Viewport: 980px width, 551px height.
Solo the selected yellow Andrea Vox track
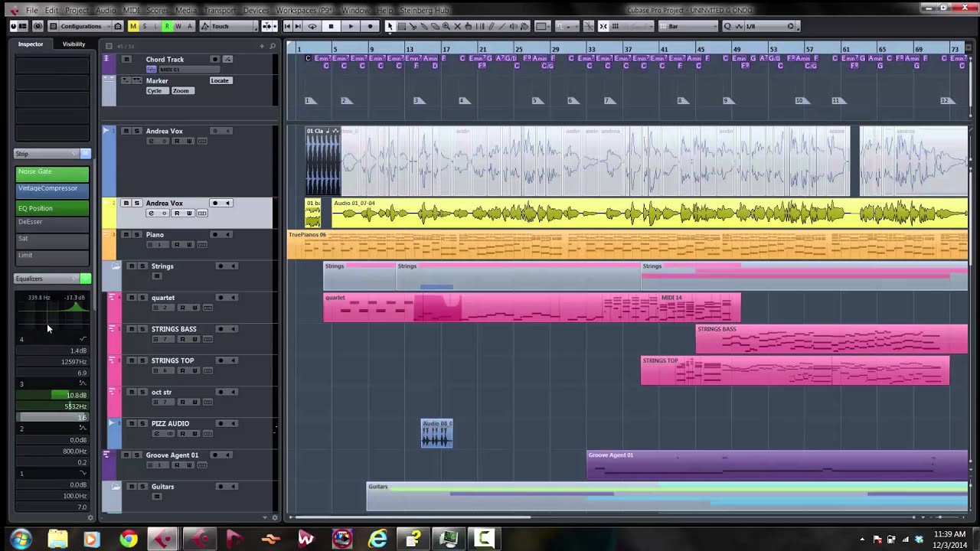(136, 204)
